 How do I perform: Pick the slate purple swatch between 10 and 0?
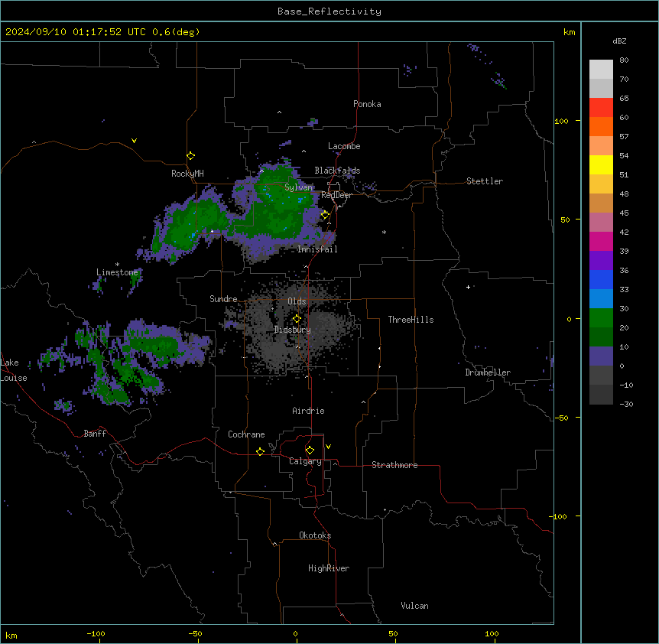click(601, 356)
